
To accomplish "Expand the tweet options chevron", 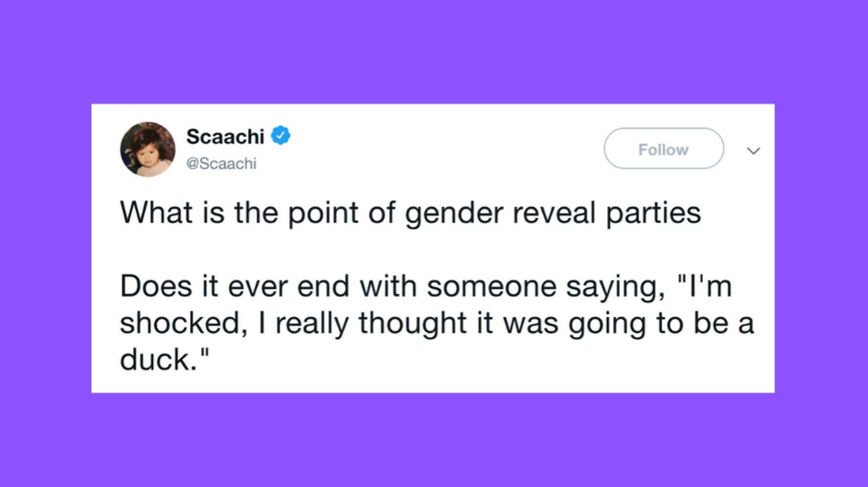I will pyautogui.click(x=753, y=151).
